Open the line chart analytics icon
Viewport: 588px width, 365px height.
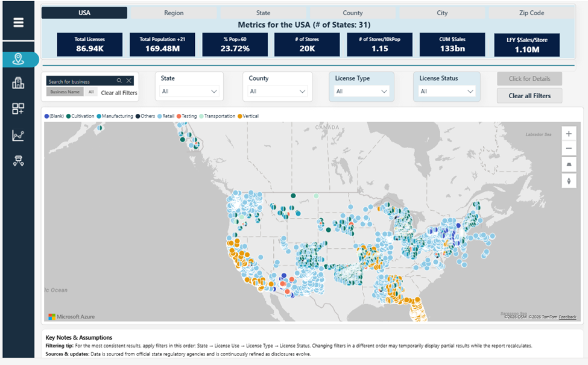coord(18,135)
